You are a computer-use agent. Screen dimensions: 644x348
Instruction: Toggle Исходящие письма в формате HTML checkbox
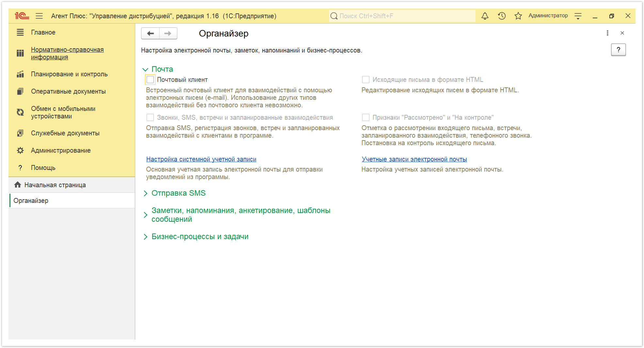click(x=366, y=80)
